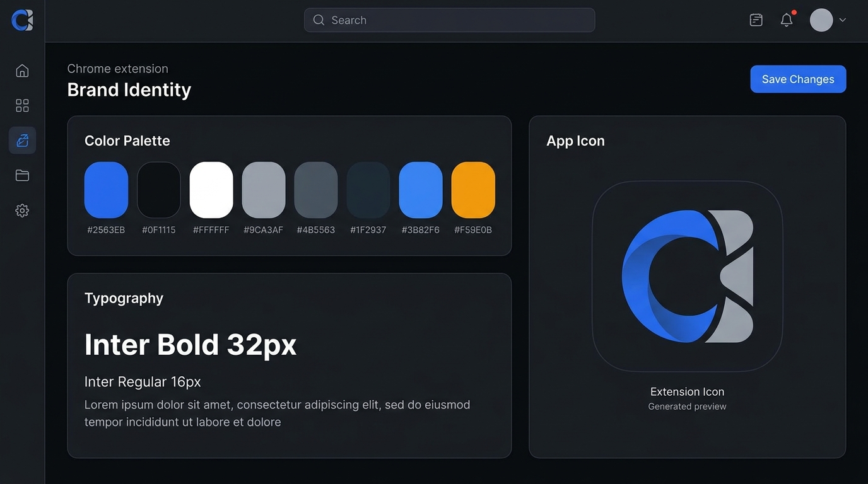868x484 pixels.
Task: Click the Save Changes button
Action: (x=798, y=79)
